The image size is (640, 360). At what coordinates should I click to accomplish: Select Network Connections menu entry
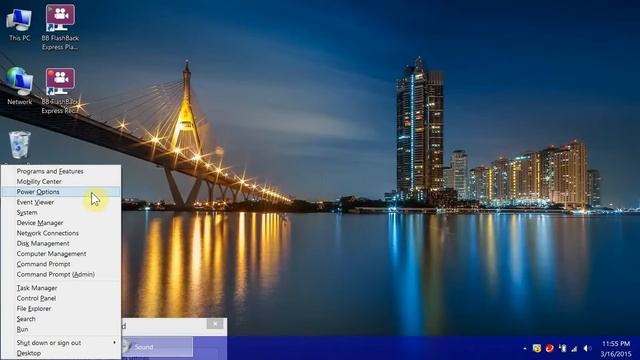click(x=61, y=233)
